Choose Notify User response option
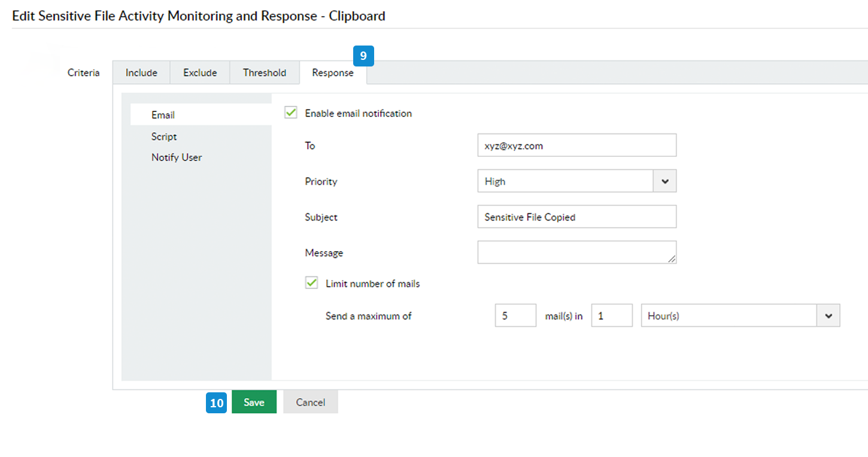This screenshot has width=868, height=457. point(177,158)
